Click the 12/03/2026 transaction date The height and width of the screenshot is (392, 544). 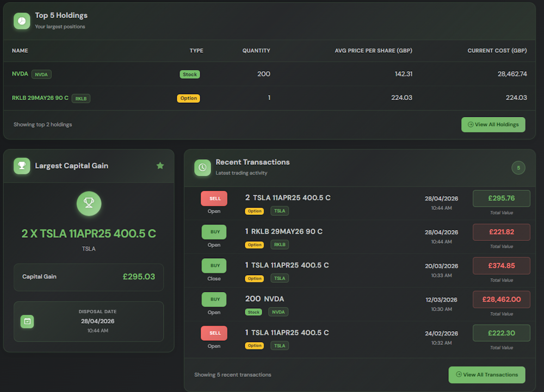pyautogui.click(x=442, y=300)
